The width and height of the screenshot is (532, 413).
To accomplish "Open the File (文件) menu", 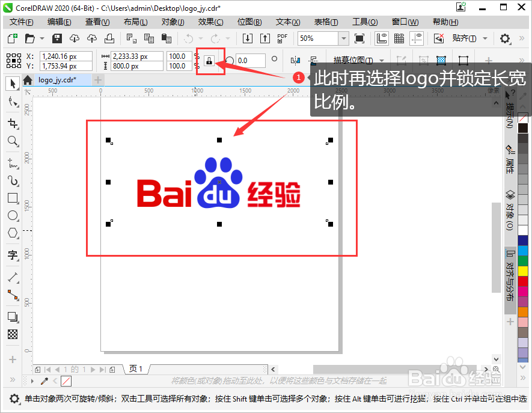I will [x=22, y=22].
